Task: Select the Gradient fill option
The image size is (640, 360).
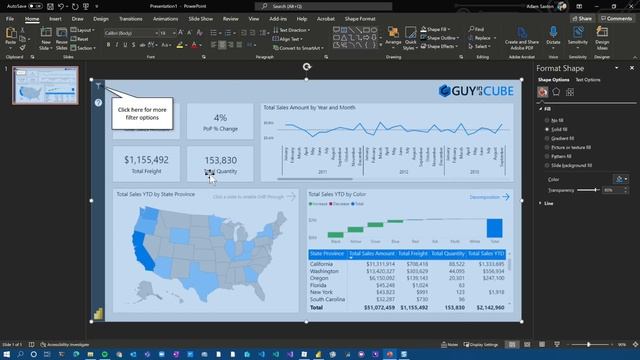Action: click(x=559, y=138)
